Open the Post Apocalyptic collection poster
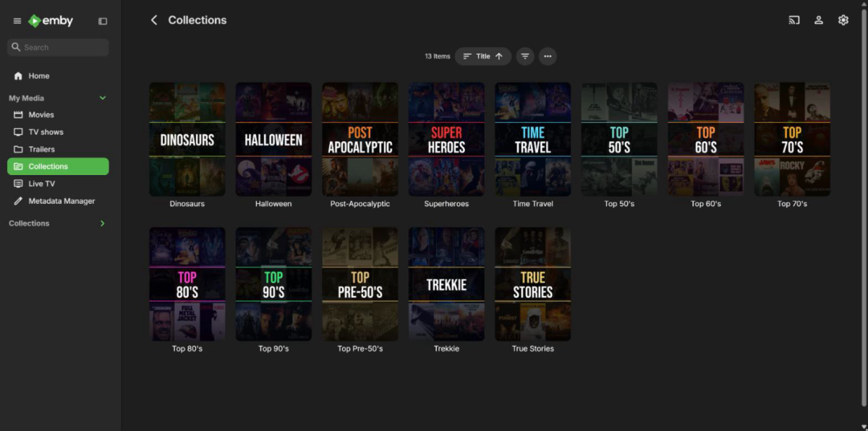The image size is (868, 431). click(360, 139)
